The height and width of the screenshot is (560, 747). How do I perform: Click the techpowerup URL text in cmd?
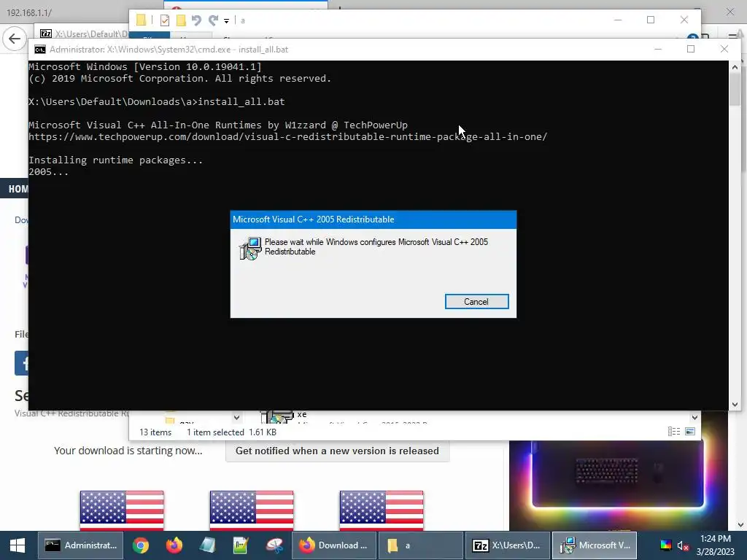[x=287, y=136]
